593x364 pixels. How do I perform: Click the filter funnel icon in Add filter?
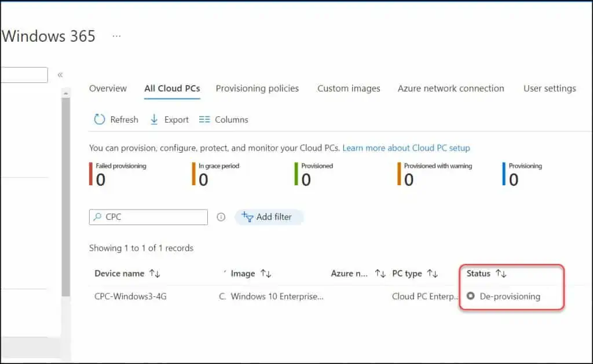point(247,216)
